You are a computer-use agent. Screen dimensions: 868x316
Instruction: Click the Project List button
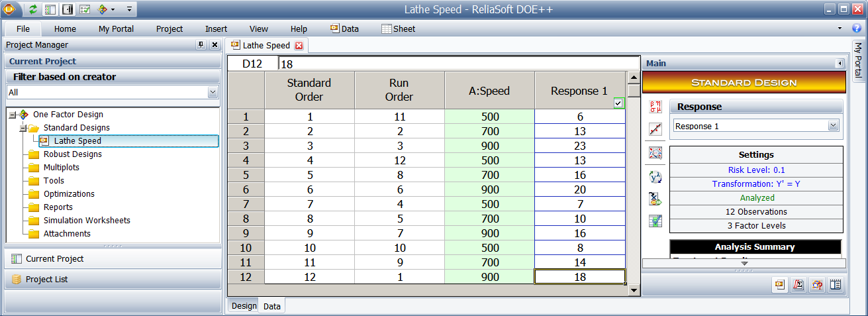[113, 279]
